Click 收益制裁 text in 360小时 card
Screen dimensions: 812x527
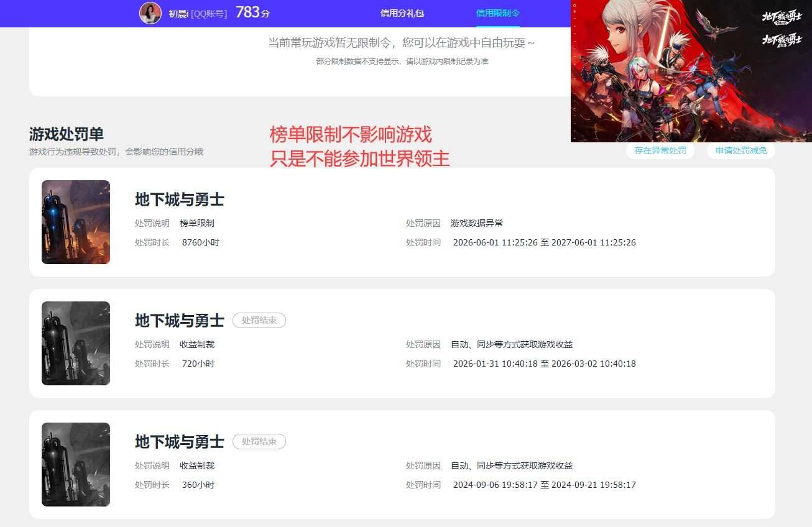197,465
